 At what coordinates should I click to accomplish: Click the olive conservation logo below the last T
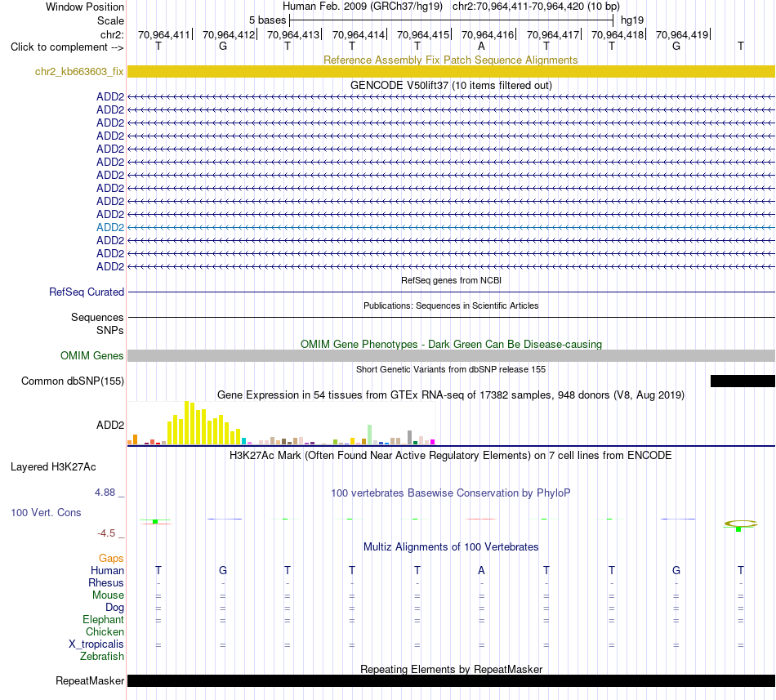point(740,524)
